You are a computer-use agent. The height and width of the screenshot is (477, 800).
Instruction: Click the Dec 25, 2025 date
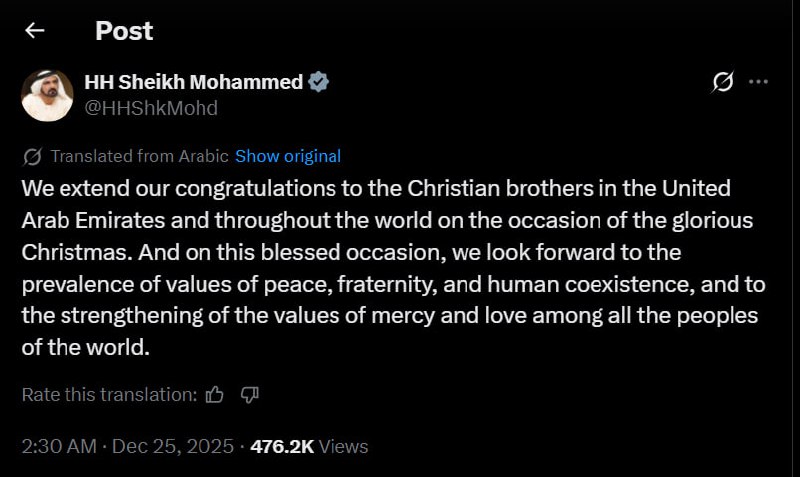click(171, 446)
